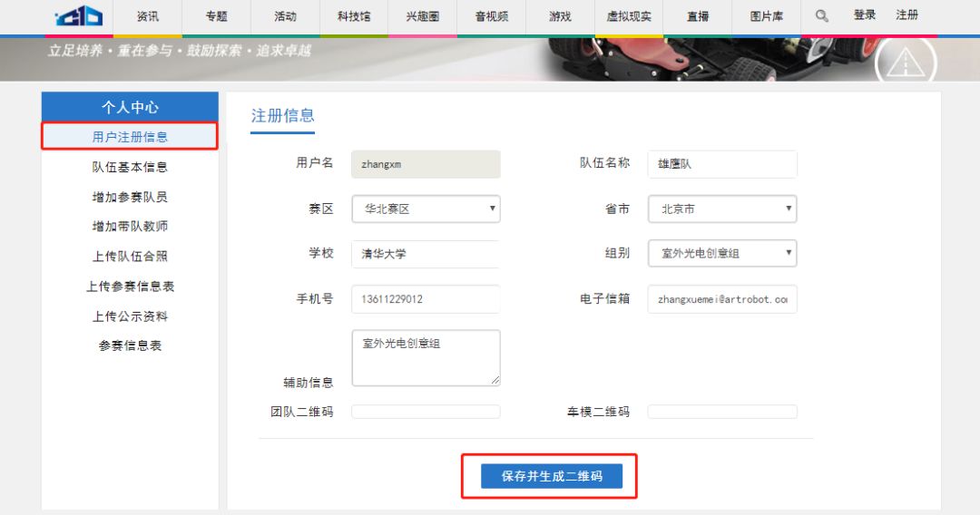Click the 用户名 field with zhangxm
The image size is (980, 515).
tap(426, 164)
